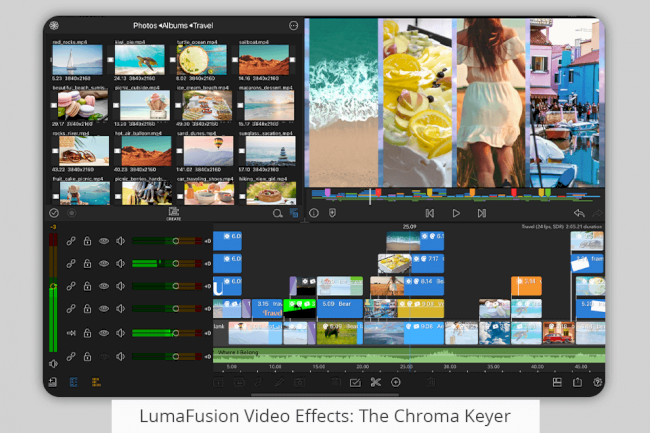The width and height of the screenshot is (650, 433).
Task: Mute the second track speaker
Action: 120,263
